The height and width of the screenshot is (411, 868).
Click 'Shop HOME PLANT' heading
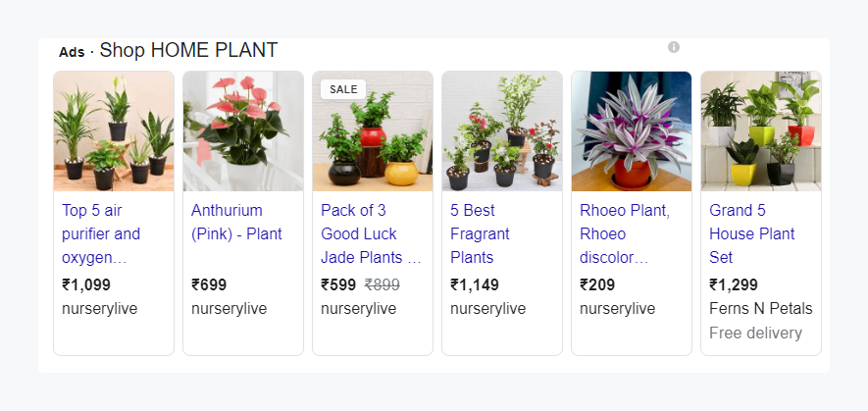tap(188, 50)
